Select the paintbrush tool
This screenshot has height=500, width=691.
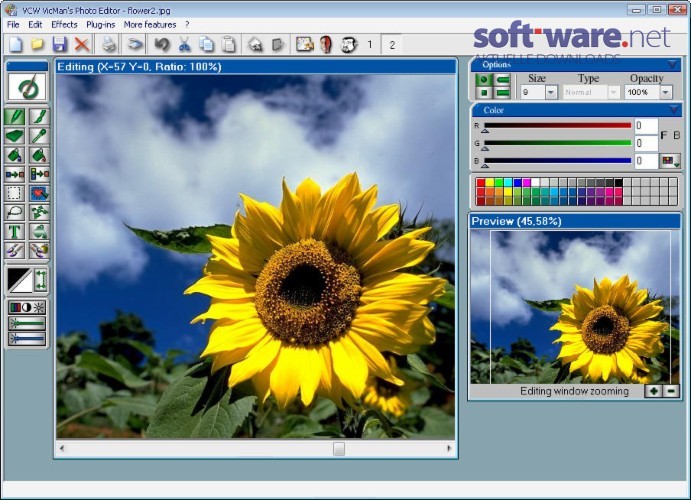39,117
